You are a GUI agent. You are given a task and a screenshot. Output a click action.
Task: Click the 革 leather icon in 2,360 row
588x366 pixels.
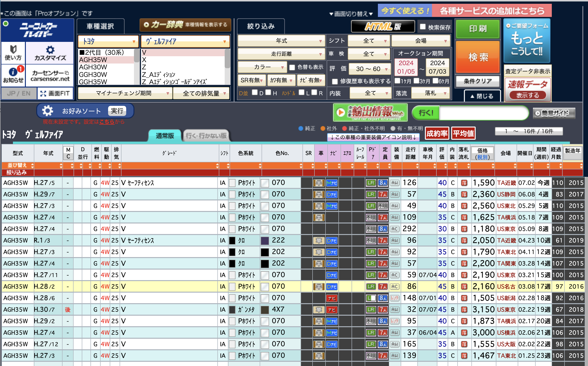pos(319,194)
